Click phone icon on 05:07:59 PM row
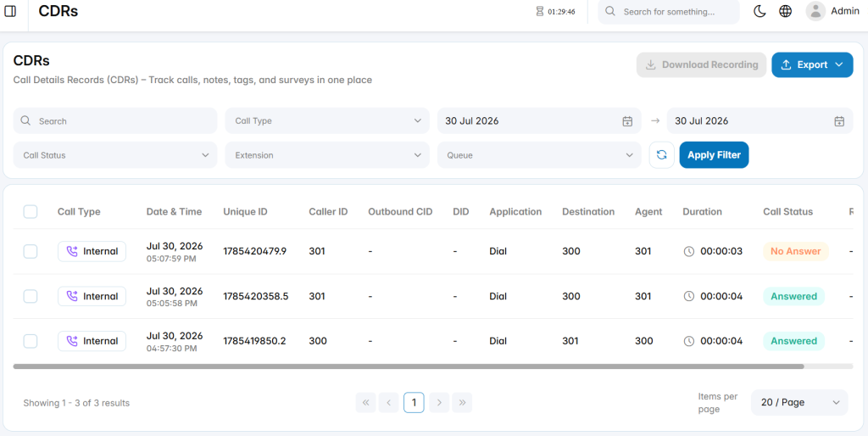The image size is (868, 436). [72, 252]
